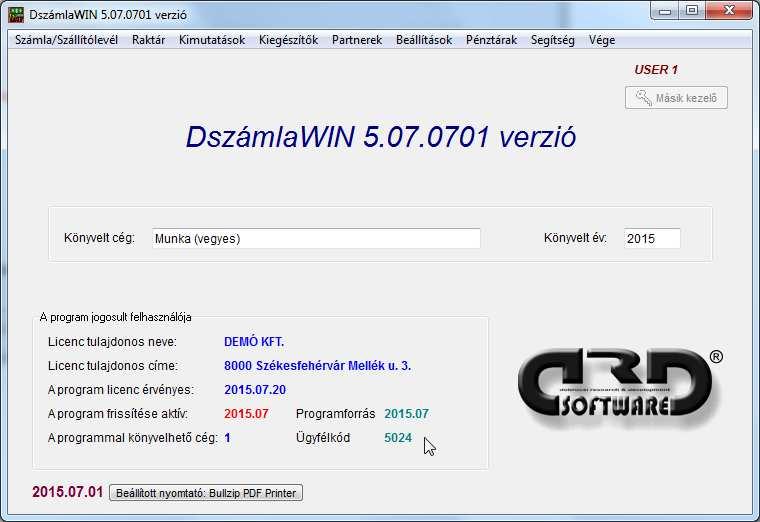Open the Raktár menu
This screenshot has height=522, width=760.
pos(148,40)
